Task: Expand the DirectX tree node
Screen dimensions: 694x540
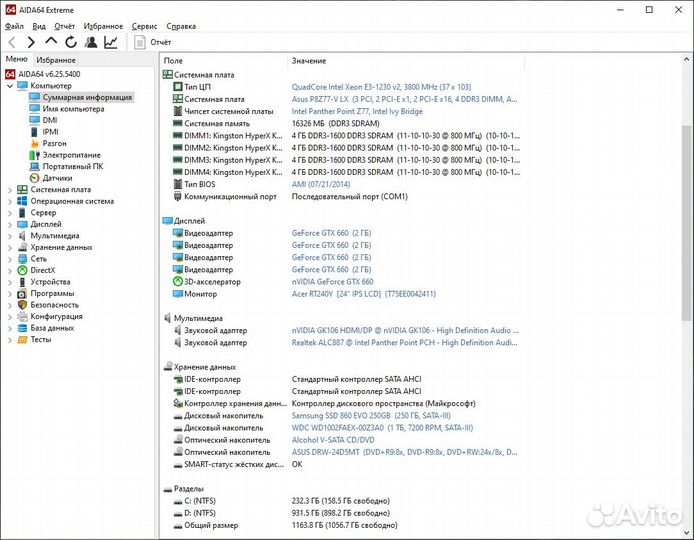Action: pyautogui.click(x=10, y=270)
